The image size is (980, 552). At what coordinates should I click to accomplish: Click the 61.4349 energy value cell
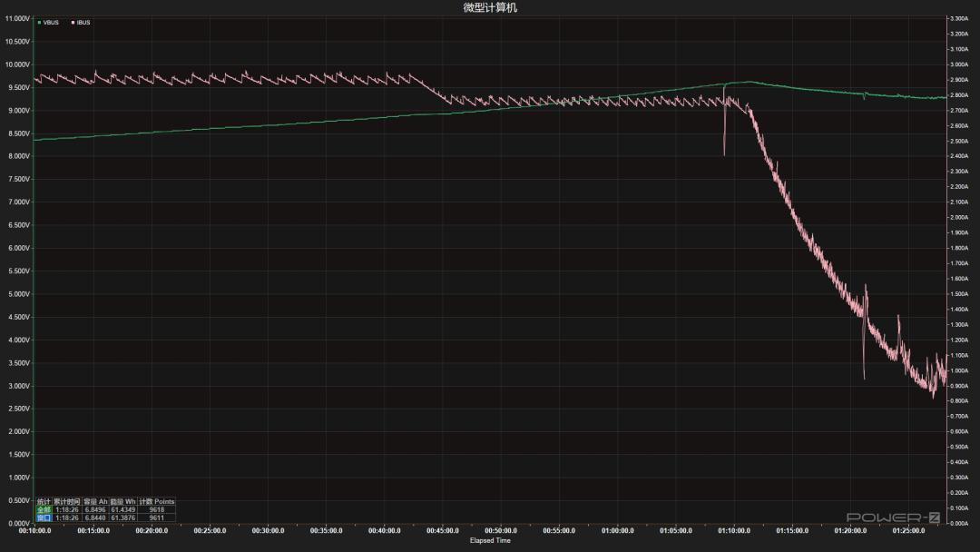122,509
